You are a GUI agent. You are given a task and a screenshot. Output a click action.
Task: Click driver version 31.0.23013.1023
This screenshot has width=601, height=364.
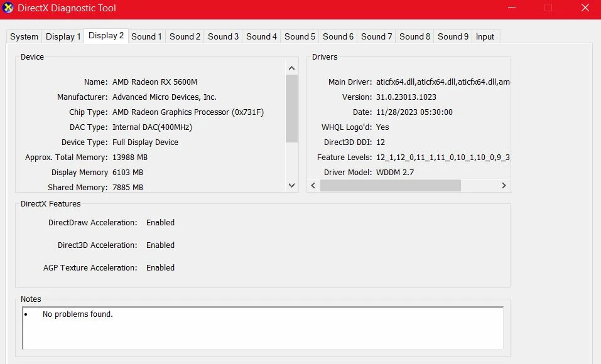tap(406, 97)
